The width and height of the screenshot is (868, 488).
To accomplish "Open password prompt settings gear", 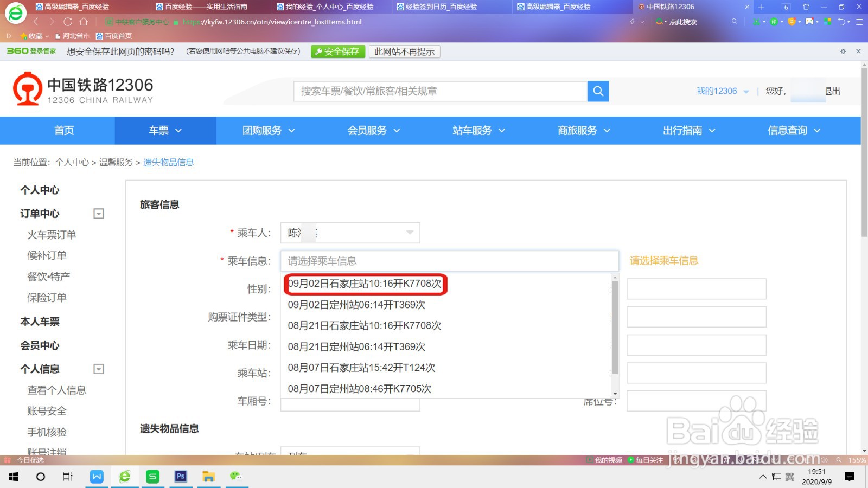I will (843, 52).
